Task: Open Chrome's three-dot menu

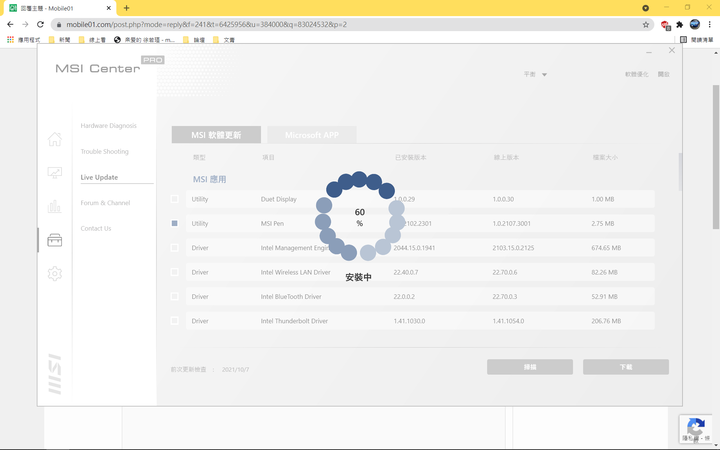Action: 709,24
